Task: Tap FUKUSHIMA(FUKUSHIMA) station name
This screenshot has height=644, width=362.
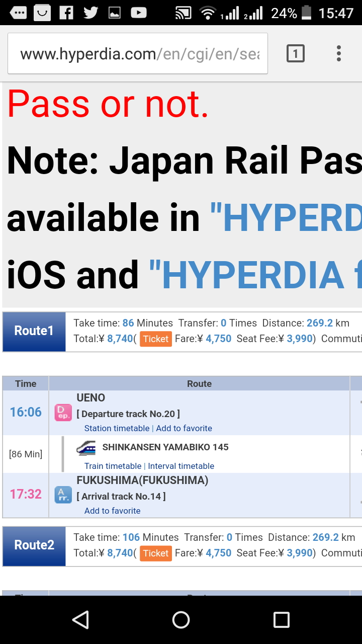Action: click(142, 480)
